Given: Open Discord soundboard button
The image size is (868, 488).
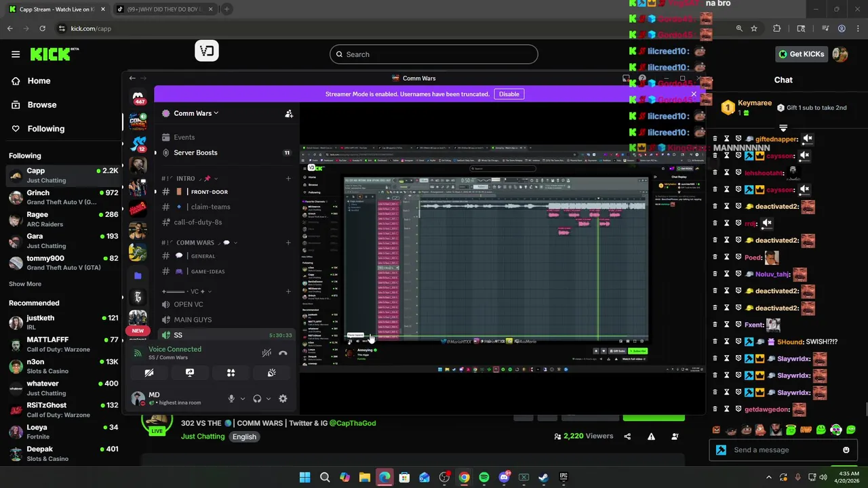Looking at the screenshot, I should coord(271,373).
